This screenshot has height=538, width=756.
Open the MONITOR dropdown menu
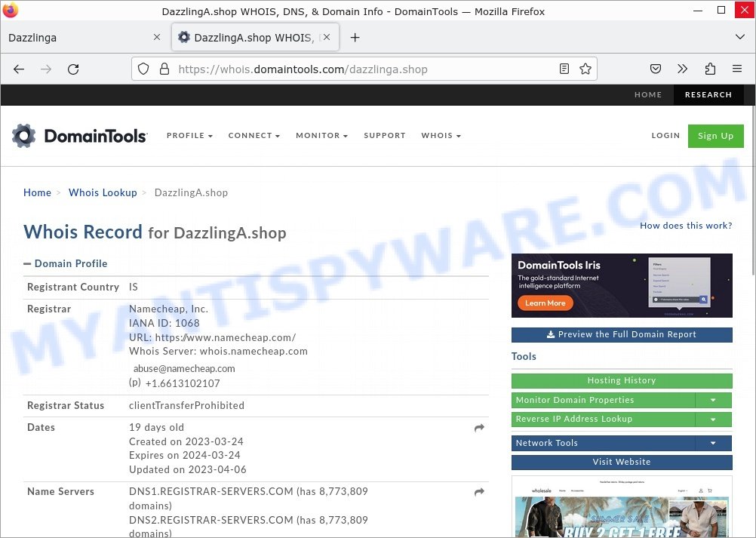tap(321, 136)
